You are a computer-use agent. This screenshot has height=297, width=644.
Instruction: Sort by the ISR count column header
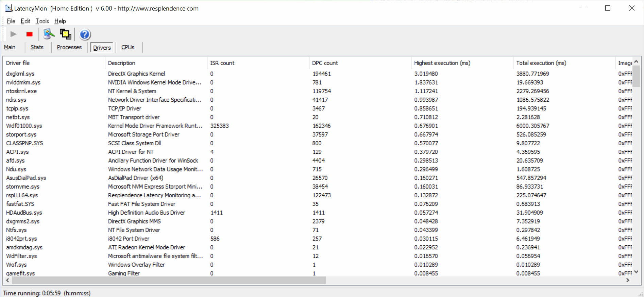point(222,63)
